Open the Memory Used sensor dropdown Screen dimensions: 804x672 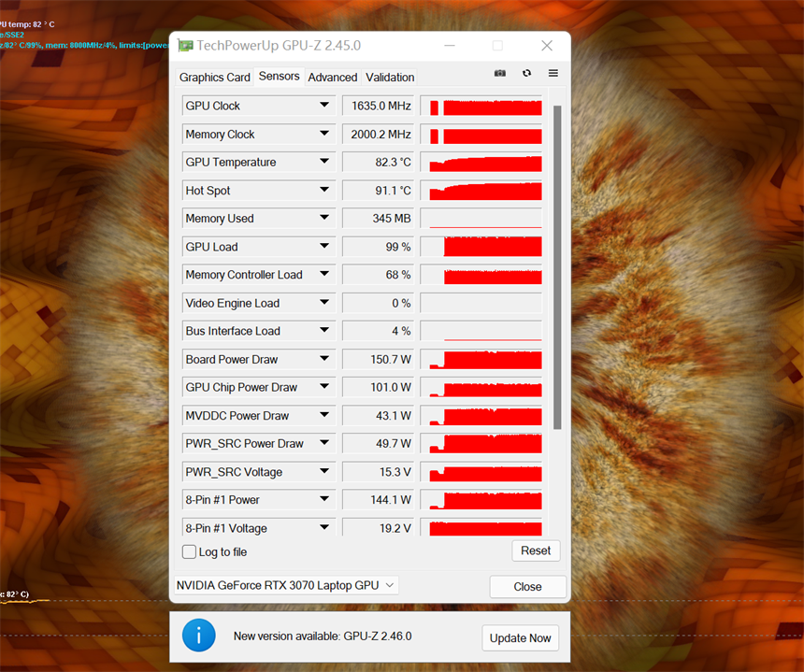point(324,218)
